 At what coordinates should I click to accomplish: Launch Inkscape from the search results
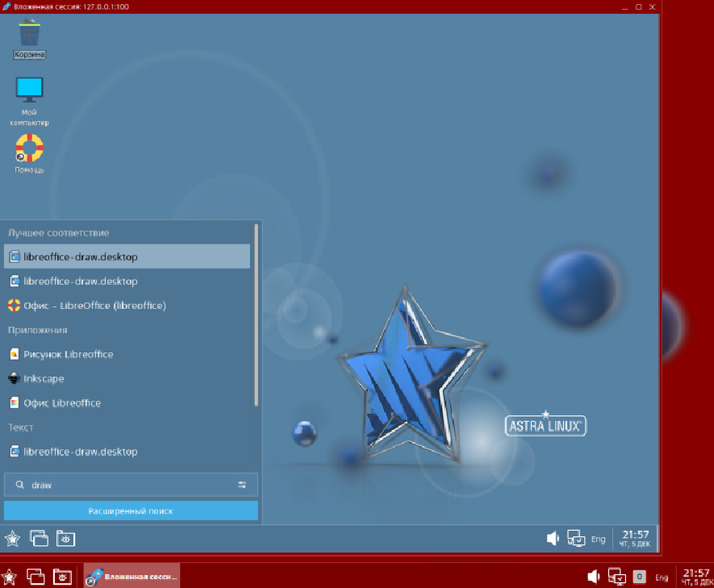pos(127,378)
